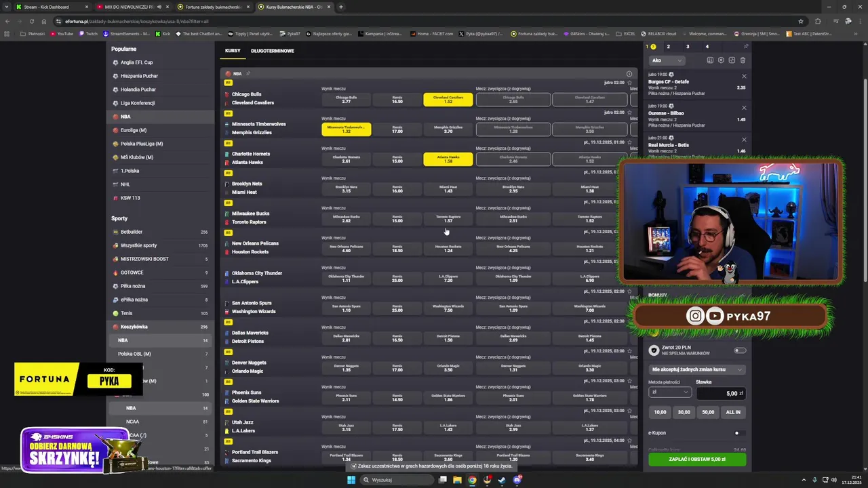This screenshot has width=868, height=488.
Task: Switch to KURSY tab
Action: click(x=233, y=51)
